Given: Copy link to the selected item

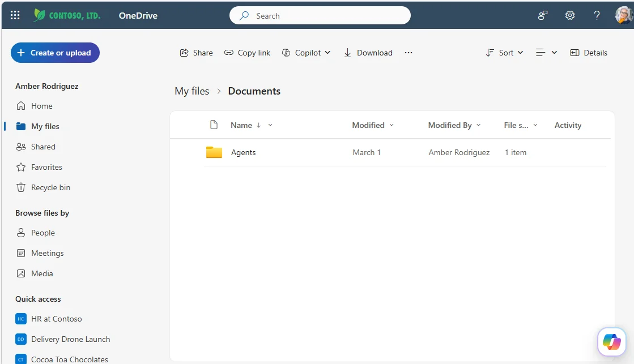Looking at the screenshot, I should (x=247, y=53).
